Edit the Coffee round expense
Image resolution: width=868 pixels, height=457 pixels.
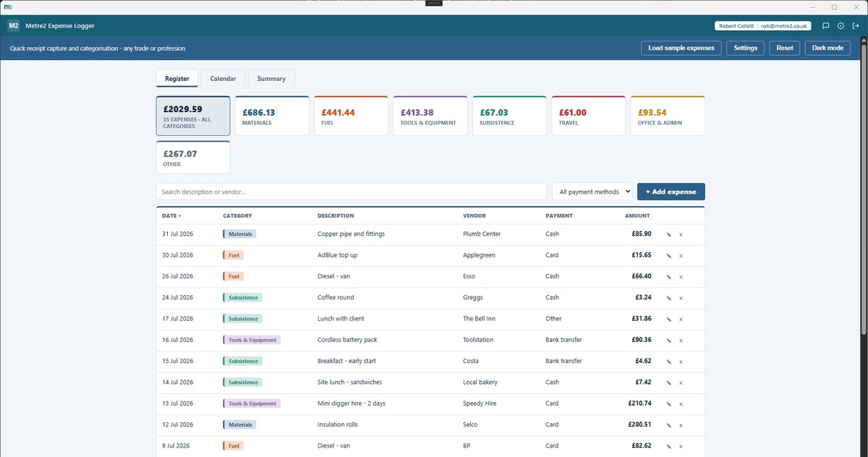[668, 298]
